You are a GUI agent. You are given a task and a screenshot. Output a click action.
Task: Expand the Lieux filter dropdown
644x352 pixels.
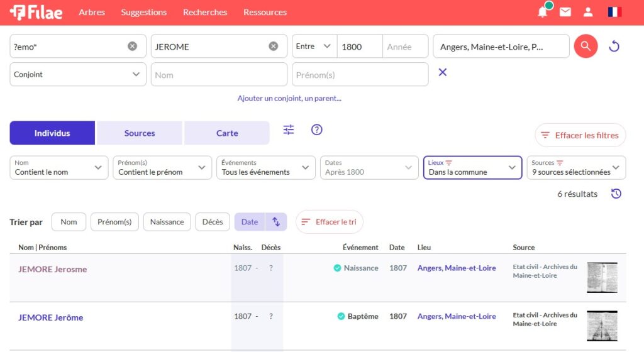pyautogui.click(x=472, y=167)
